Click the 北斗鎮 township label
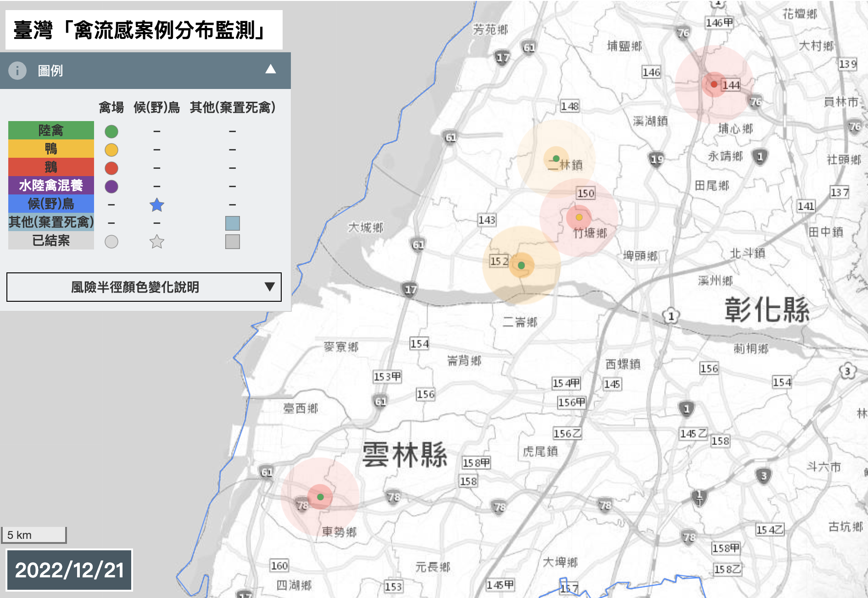Viewport: 868px width, 598px height. [748, 253]
